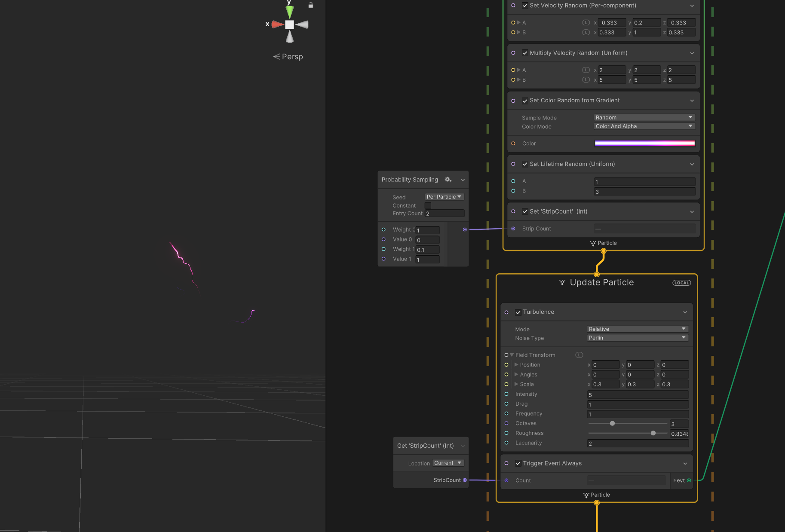This screenshot has width=785, height=532.
Task: Click the Strip Count input port
Action: [x=513, y=229]
